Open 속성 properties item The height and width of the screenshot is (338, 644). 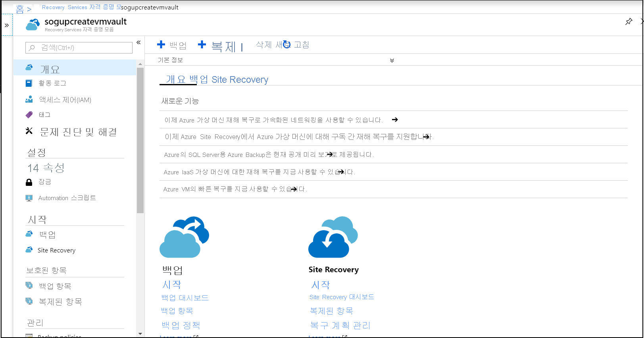tap(46, 168)
